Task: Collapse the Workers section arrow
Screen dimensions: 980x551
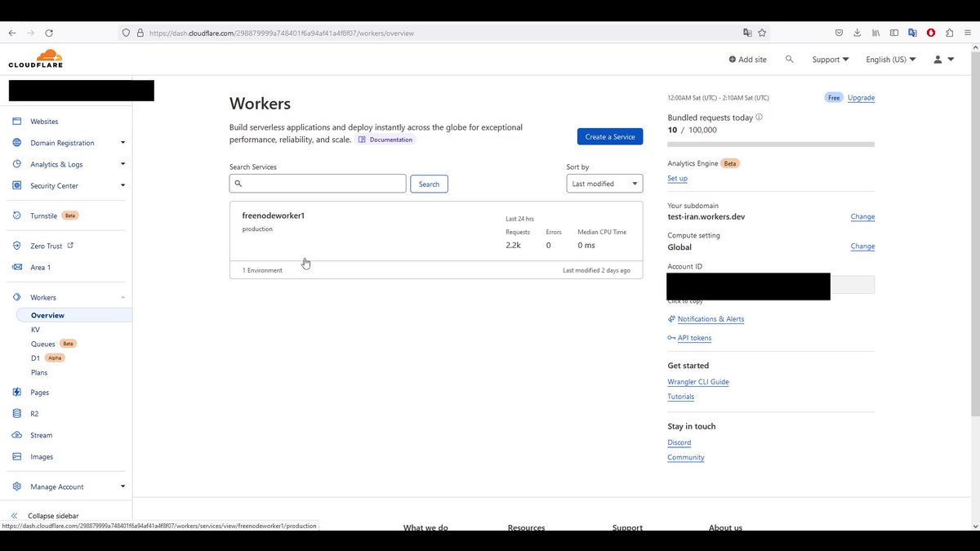Action: pyautogui.click(x=122, y=297)
